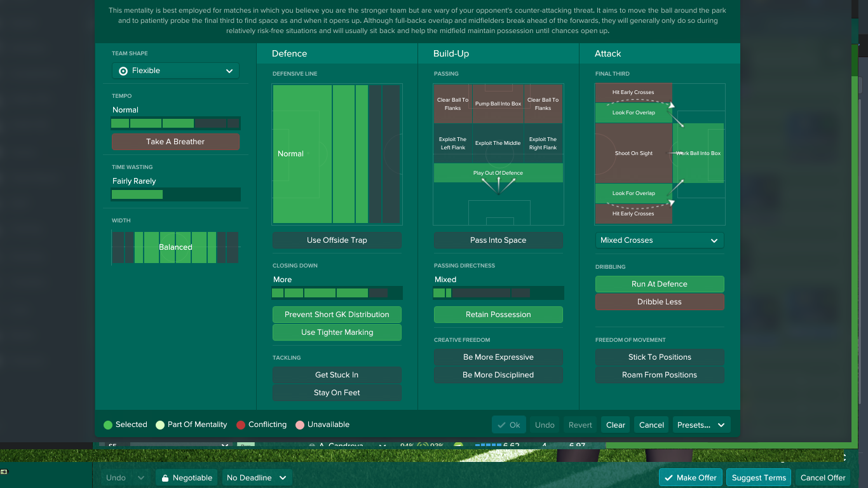Click the Flexible team shape circle icon
The image size is (868, 488).
[x=123, y=71]
